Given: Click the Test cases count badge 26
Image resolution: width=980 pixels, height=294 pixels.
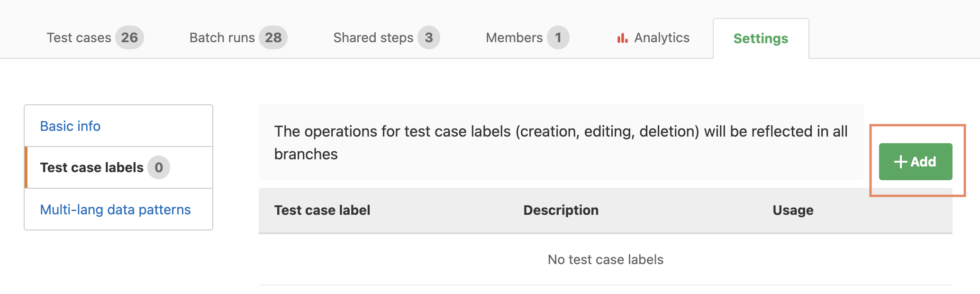Looking at the screenshot, I should click(x=129, y=37).
